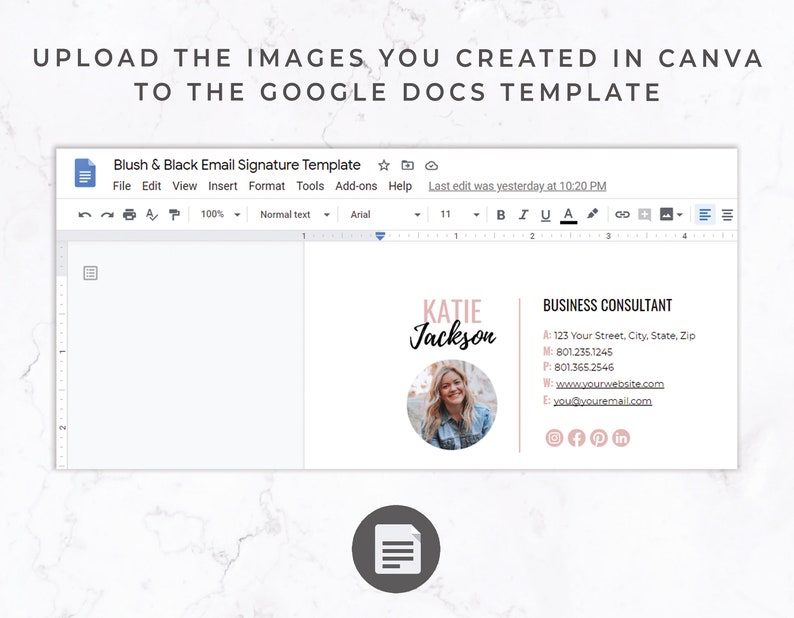Screen dimensions: 794x618
Task: Open the File menu
Action: [122, 186]
